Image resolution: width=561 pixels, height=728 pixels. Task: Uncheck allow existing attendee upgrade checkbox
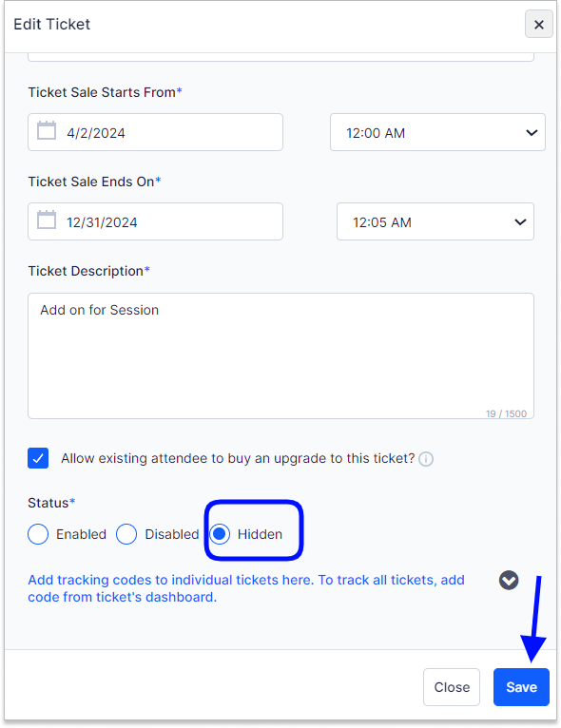pyautogui.click(x=38, y=458)
